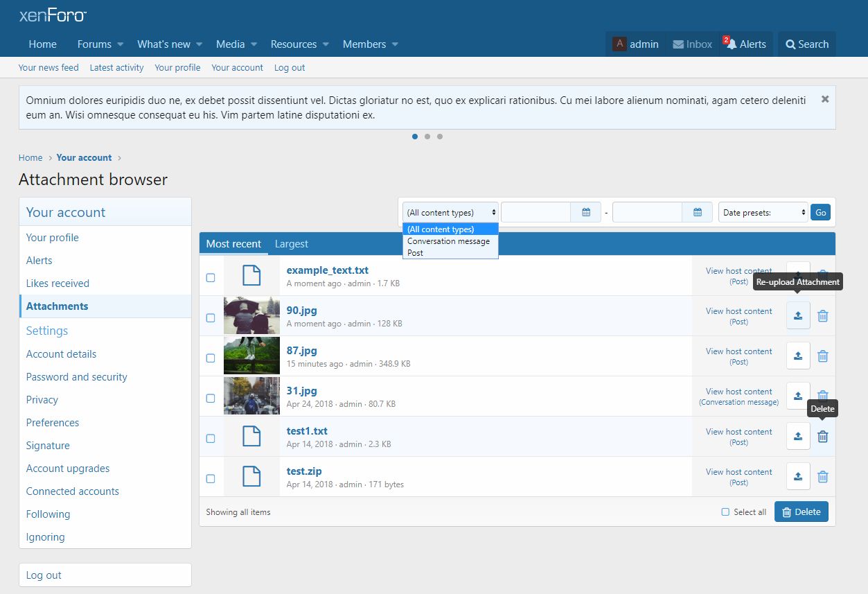Choose Conversation message from content type list
The height and width of the screenshot is (594, 868).
(448, 241)
